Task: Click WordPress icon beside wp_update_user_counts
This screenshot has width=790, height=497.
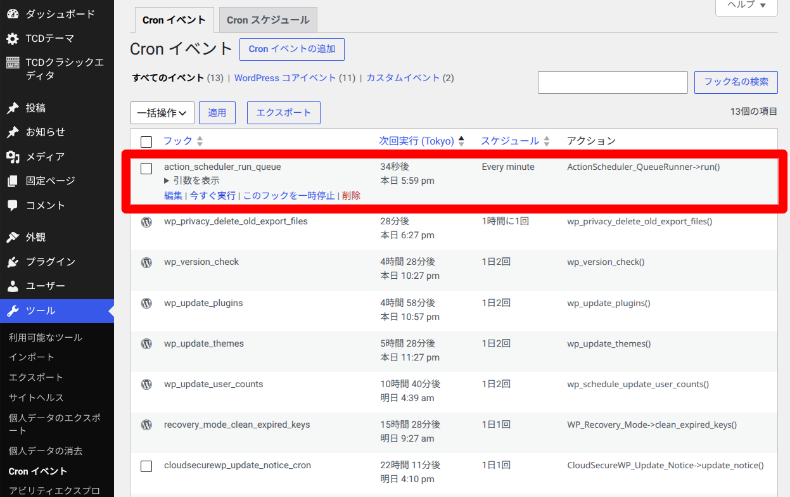Action: [146, 385]
